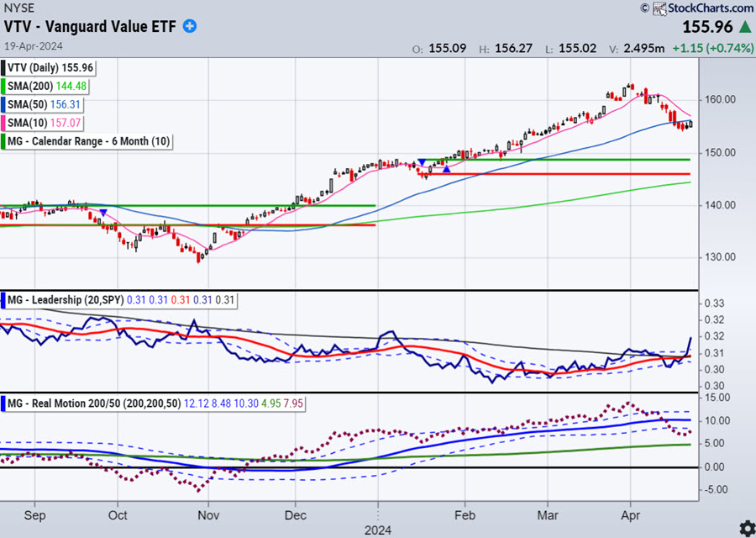
Task: Click the blue up triangle marker near late January
Action: [x=447, y=169]
